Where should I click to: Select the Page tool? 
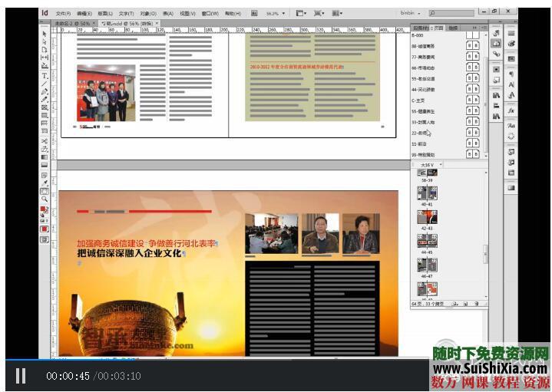45,49
